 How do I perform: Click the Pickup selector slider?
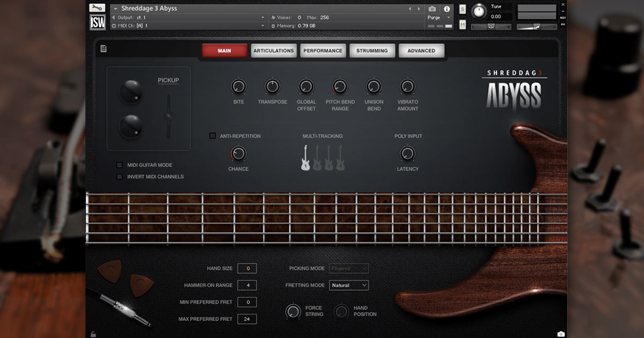pos(169,115)
